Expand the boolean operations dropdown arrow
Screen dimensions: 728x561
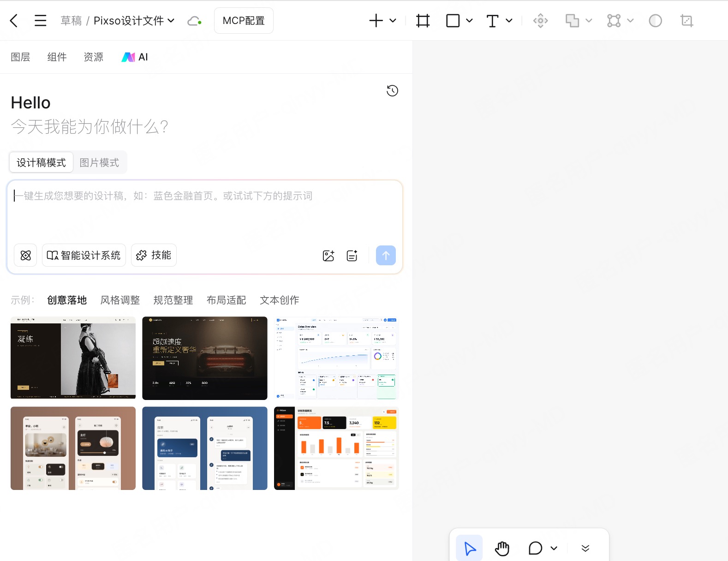(x=589, y=21)
